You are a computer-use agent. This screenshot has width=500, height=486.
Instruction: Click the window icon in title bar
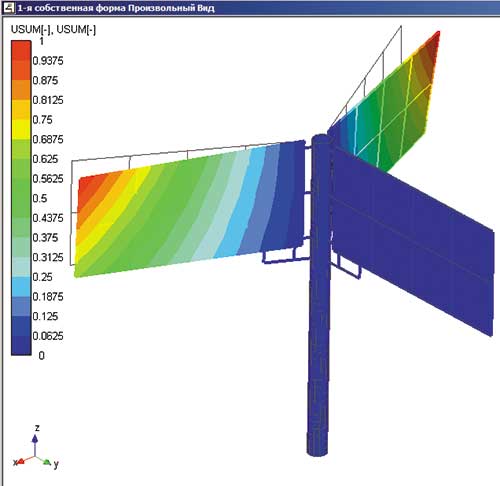9,8
